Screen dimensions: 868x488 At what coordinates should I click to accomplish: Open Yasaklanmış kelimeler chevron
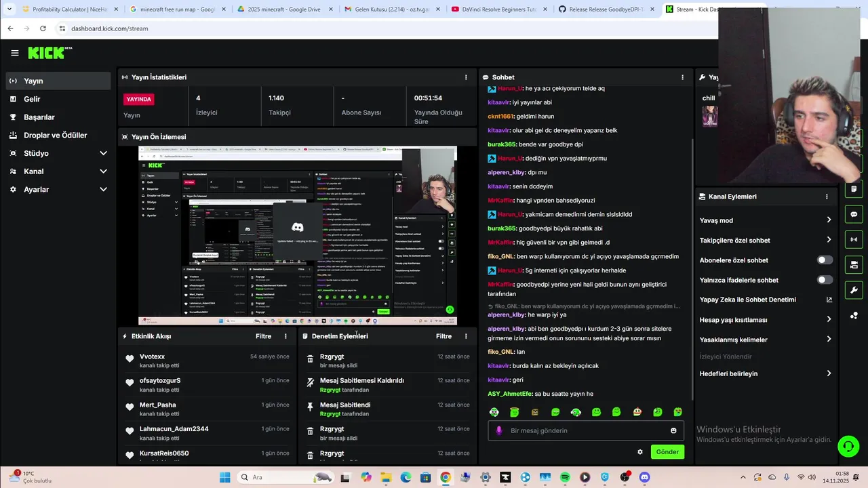[829, 340]
